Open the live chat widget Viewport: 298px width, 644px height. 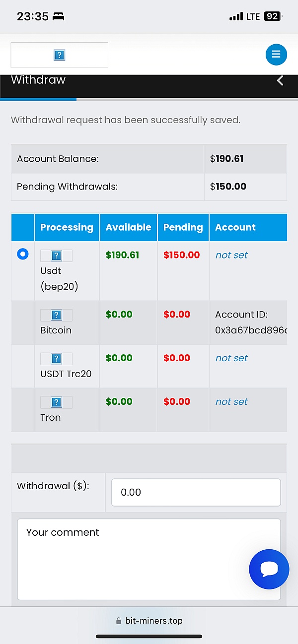tap(269, 570)
